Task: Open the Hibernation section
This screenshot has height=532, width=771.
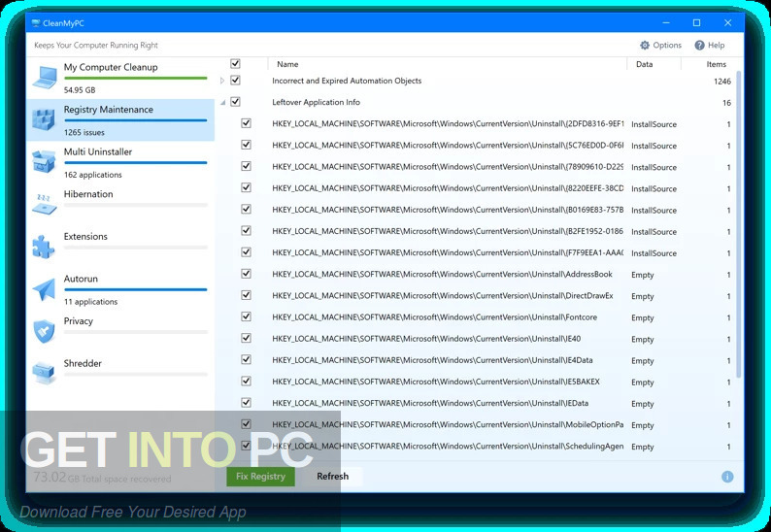Action: tap(120, 204)
